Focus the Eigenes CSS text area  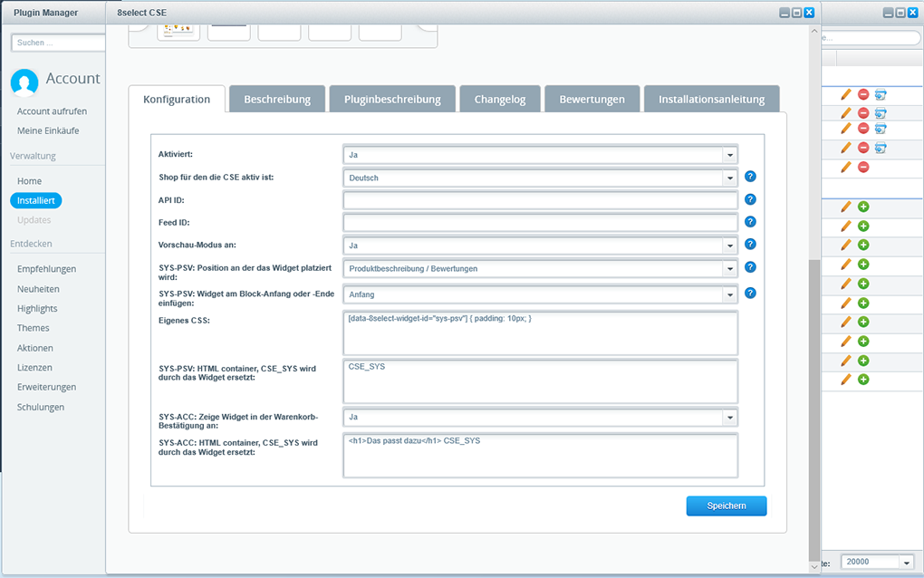click(x=540, y=332)
